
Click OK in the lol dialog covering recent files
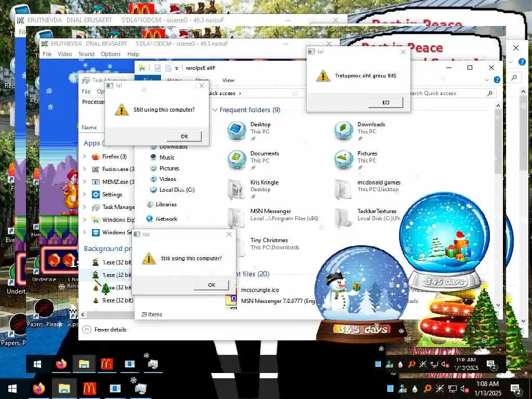(x=211, y=285)
